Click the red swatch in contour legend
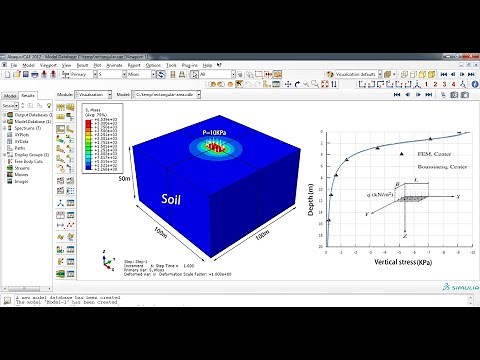480x360 pixels. tap(88, 123)
